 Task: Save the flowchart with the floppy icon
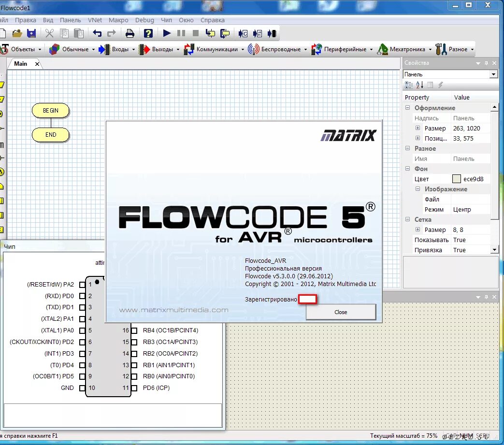click(31, 33)
